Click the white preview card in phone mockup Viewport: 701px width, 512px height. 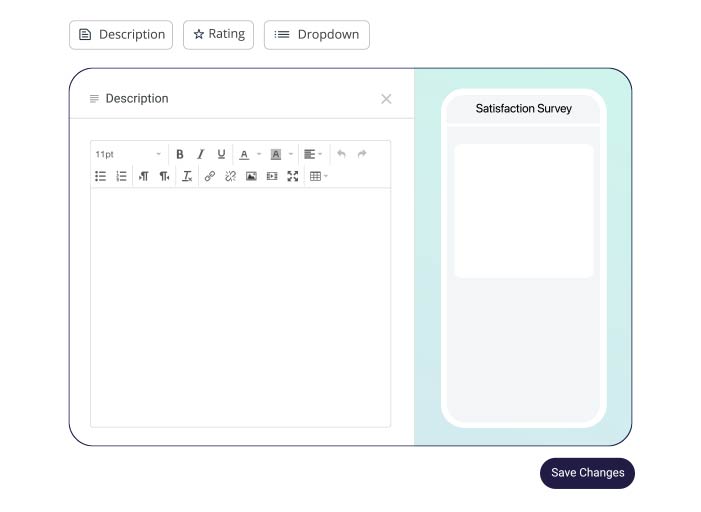point(524,211)
